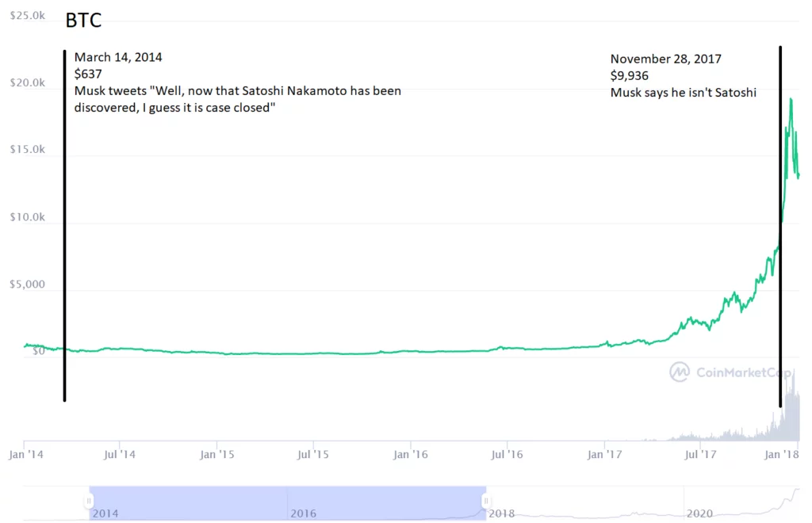This screenshot has height=523, width=812.
Task: Click the BTC chart title
Action: [x=83, y=21]
